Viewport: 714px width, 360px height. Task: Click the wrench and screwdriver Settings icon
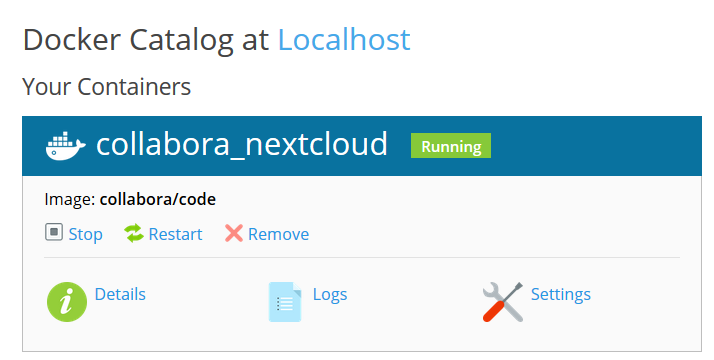[503, 302]
